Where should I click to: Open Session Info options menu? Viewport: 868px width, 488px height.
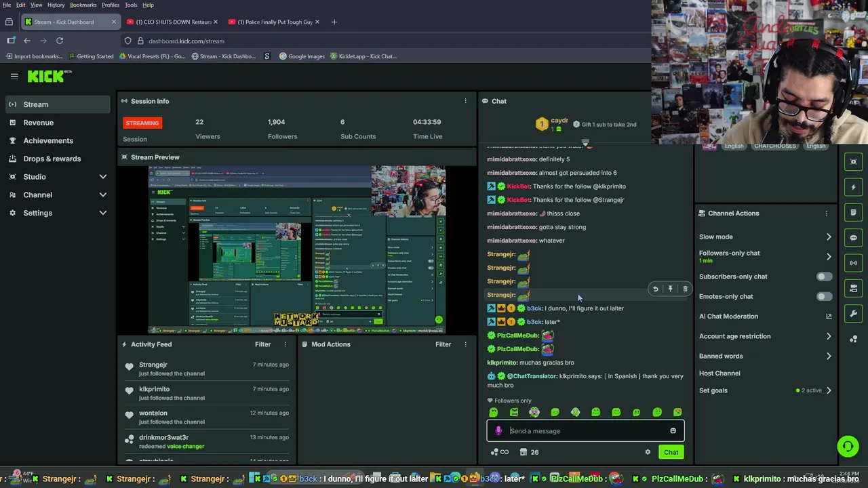tap(465, 101)
